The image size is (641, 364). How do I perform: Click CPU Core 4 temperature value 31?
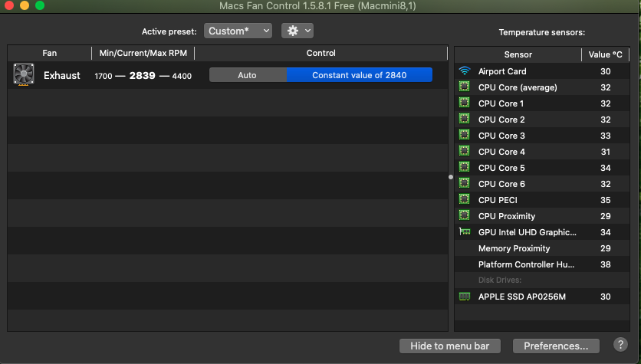click(606, 152)
